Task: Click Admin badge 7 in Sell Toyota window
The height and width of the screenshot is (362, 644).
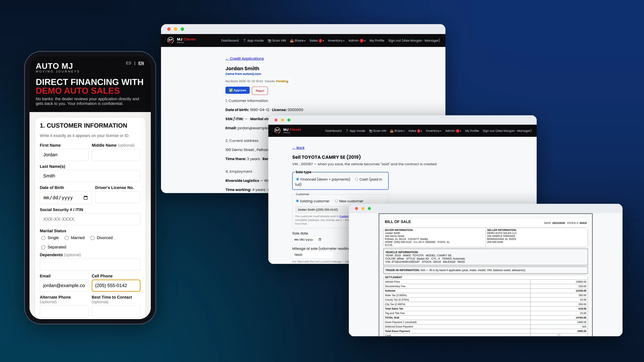Action: [x=458, y=131]
